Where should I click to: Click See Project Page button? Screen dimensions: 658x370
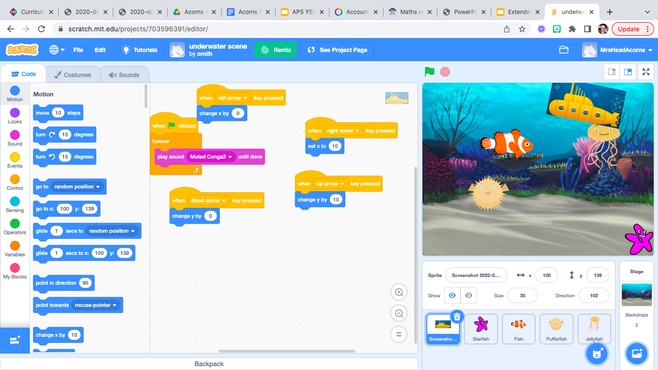point(337,50)
